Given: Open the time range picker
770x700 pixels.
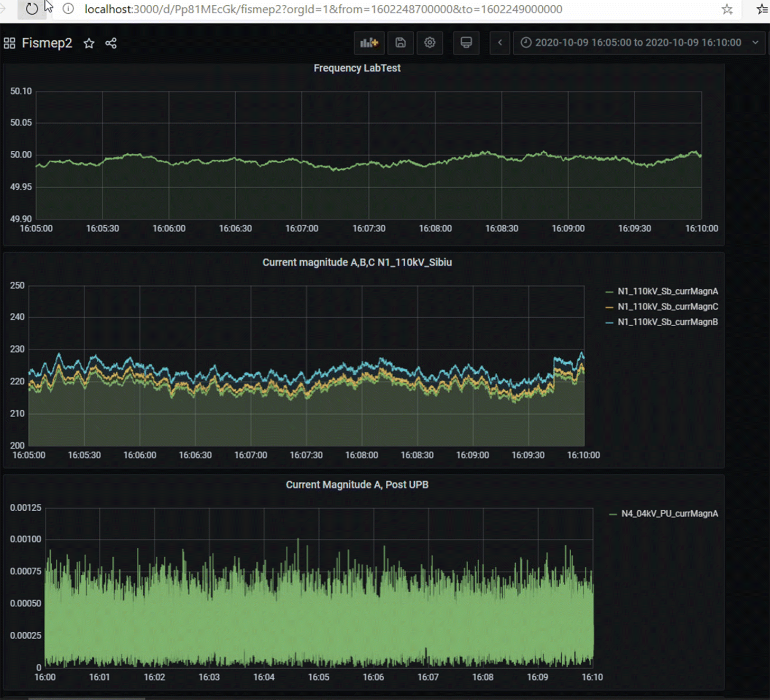Looking at the screenshot, I should point(638,43).
